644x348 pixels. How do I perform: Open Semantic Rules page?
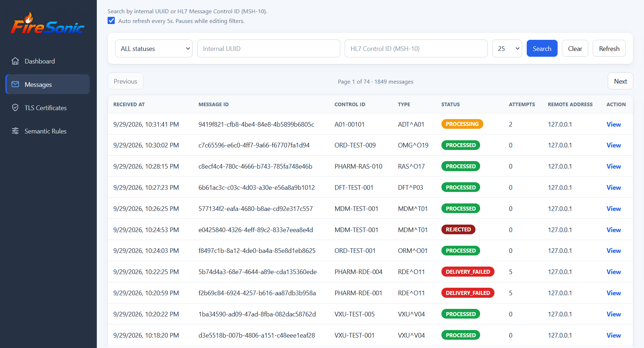point(48,131)
